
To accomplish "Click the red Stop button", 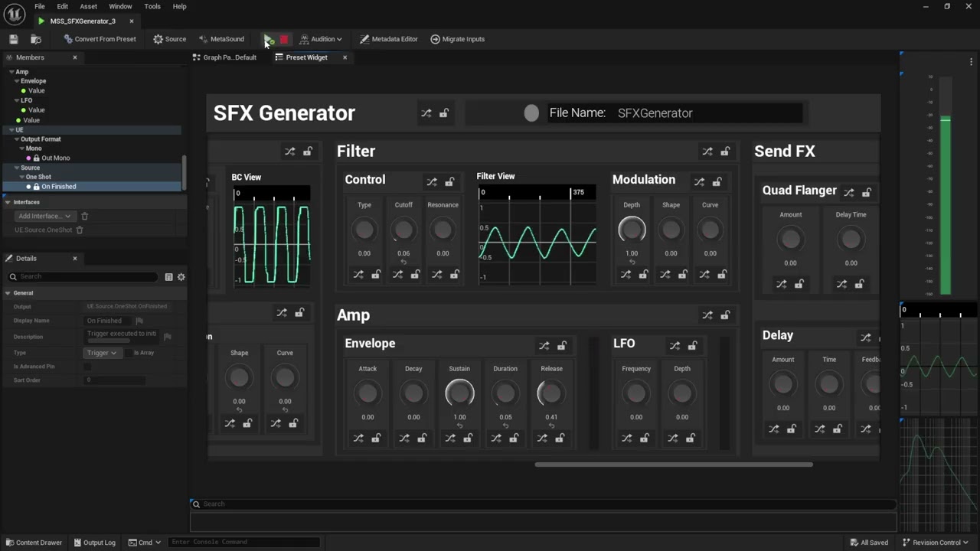I will pos(284,39).
